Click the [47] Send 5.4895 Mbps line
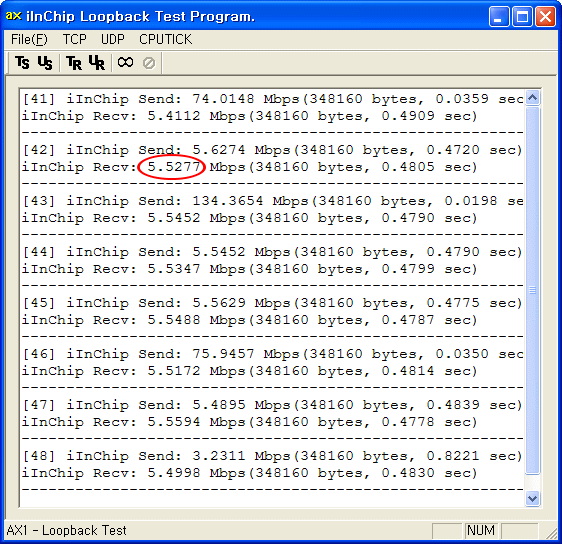562x544 pixels. (272, 405)
